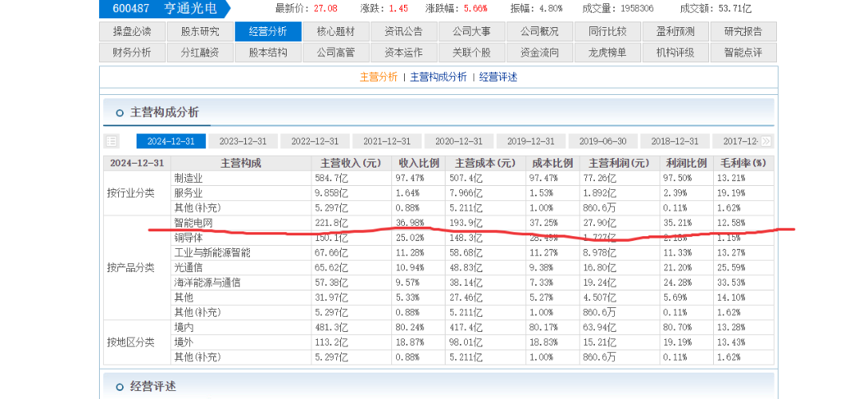
Task: Open the 操盘必读 tab
Action: tap(133, 32)
